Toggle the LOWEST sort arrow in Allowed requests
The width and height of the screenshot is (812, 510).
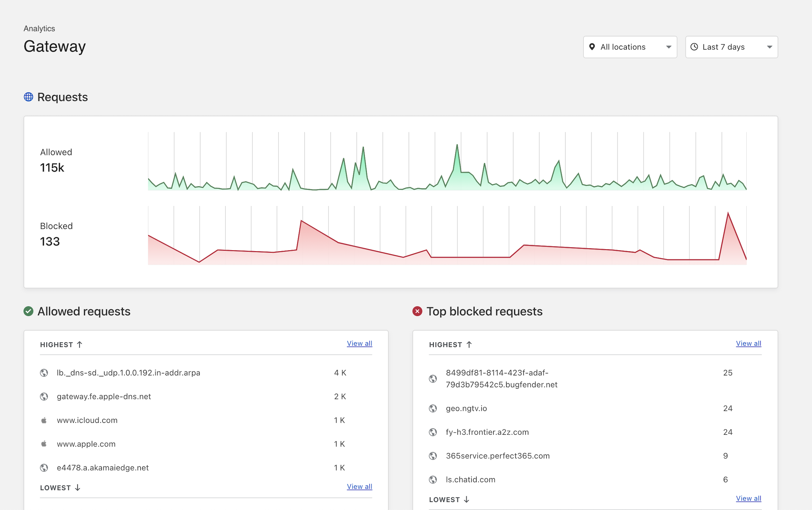coord(78,487)
